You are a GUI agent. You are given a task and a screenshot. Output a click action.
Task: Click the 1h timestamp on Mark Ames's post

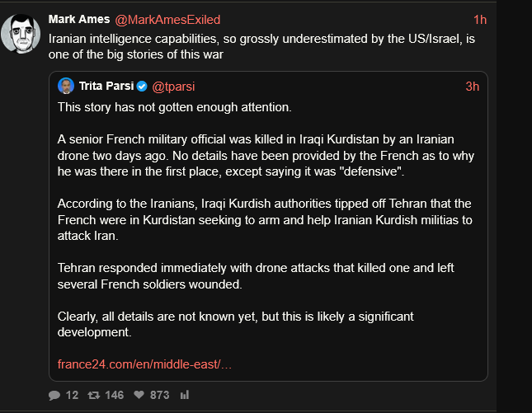pos(480,20)
